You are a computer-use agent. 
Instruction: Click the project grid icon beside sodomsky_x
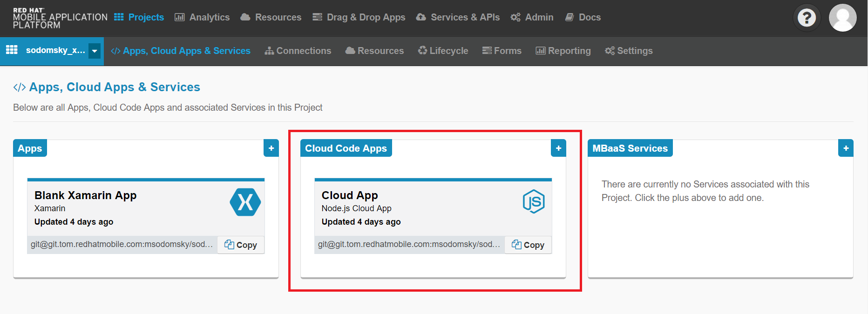[x=12, y=50]
